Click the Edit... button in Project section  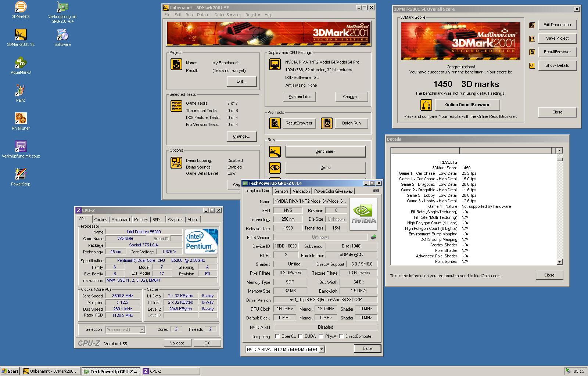click(241, 82)
